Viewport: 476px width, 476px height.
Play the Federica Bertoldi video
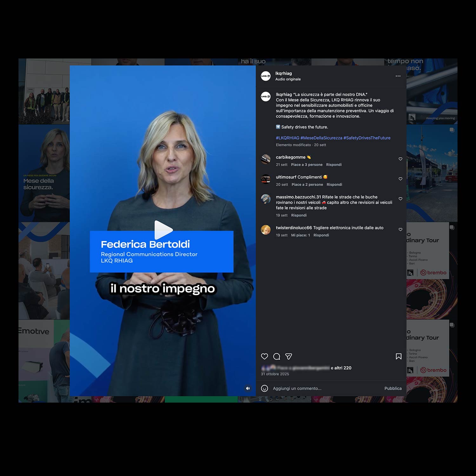pyautogui.click(x=163, y=230)
